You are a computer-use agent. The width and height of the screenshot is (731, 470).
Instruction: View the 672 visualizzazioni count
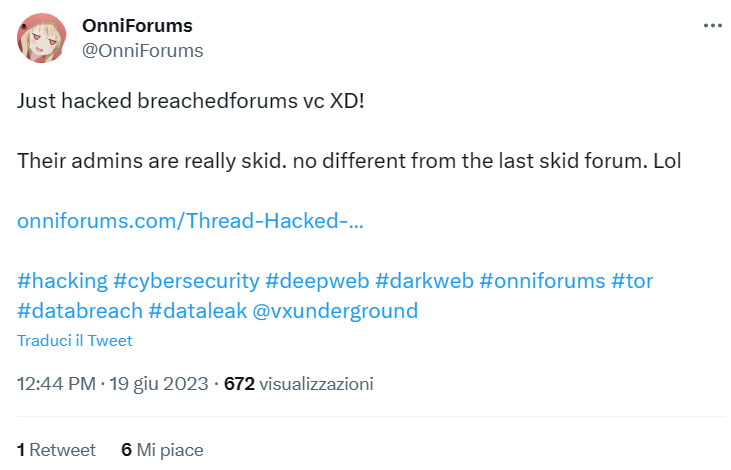click(298, 383)
